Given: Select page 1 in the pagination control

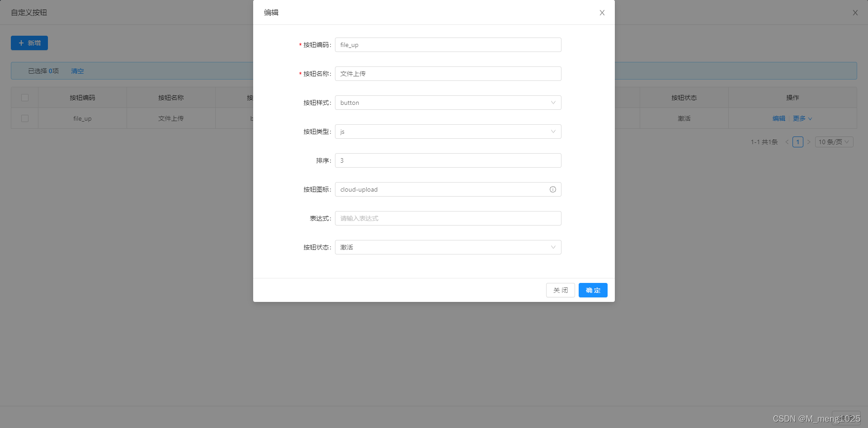Looking at the screenshot, I should pyautogui.click(x=797, y=141).
